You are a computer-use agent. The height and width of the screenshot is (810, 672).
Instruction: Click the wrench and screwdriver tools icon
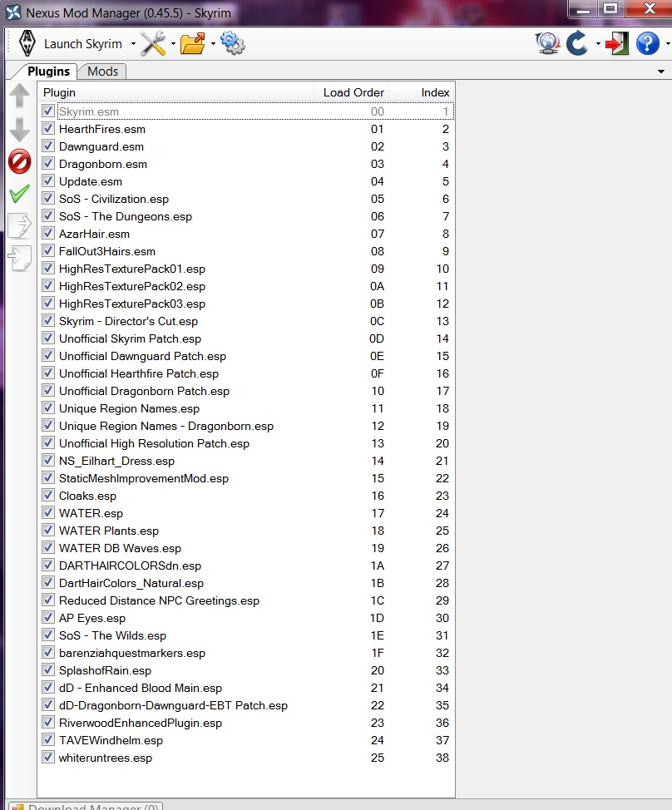tap(153, 44)
